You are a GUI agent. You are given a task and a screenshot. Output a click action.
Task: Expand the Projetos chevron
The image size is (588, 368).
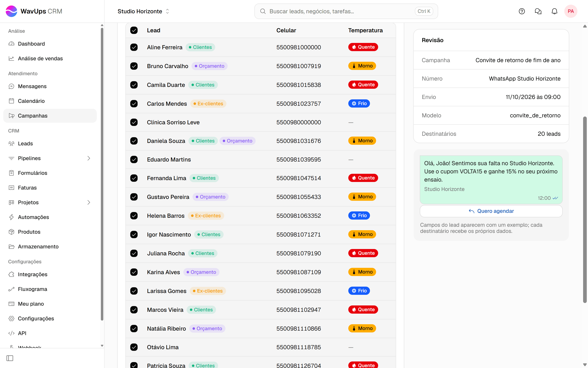point(89,202)
